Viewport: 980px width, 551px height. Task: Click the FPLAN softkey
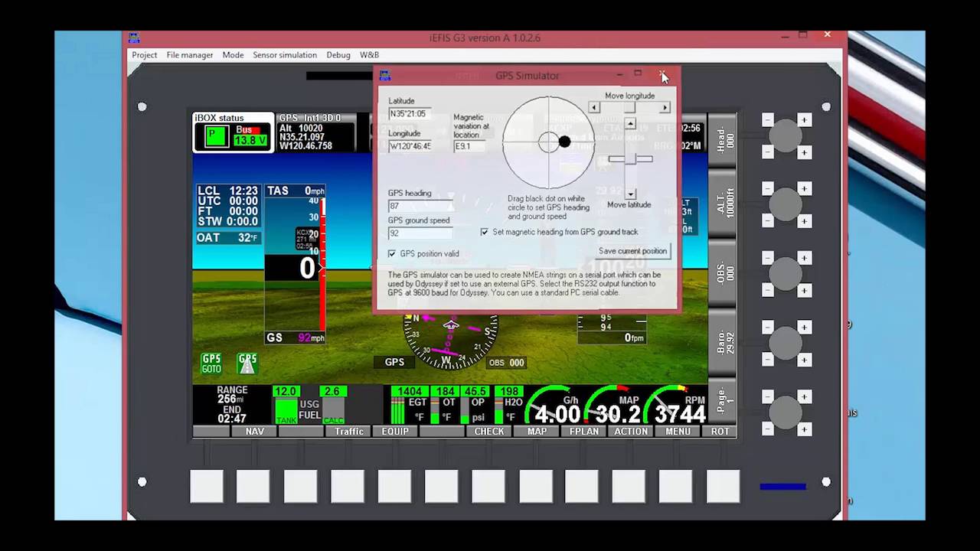coord(584,432)
